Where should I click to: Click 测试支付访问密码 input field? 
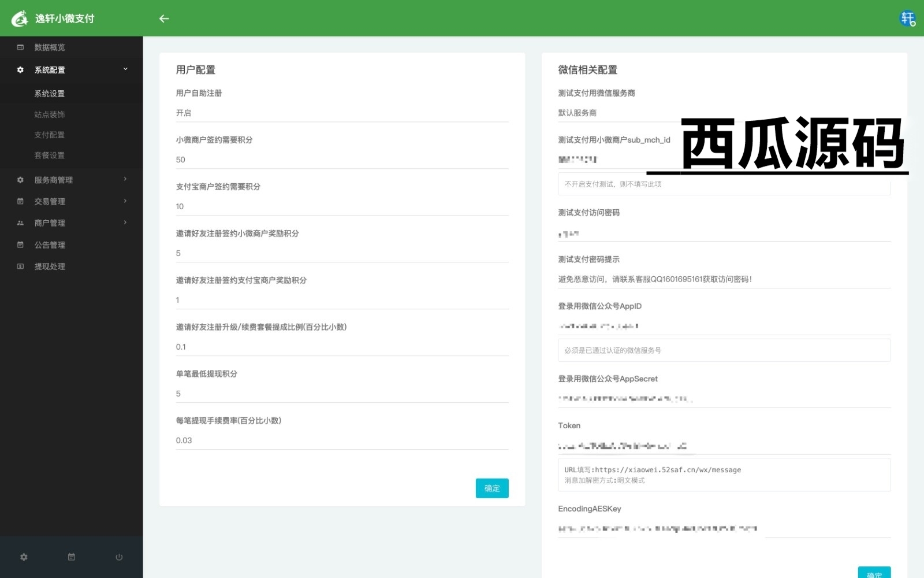(724, 233)
